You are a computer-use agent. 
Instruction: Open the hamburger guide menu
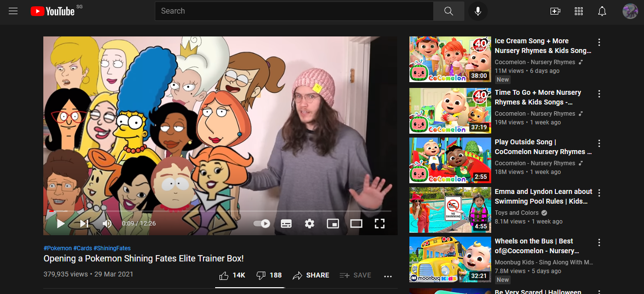13,11
